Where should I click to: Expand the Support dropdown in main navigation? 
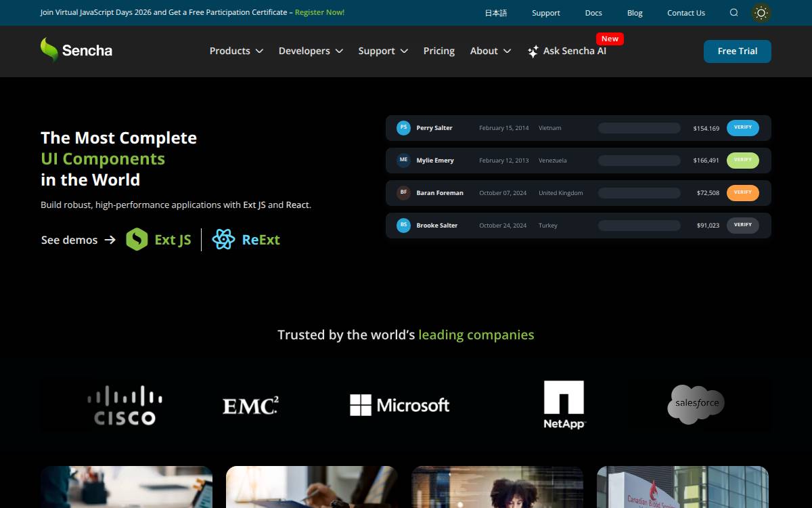click(383, 51)
